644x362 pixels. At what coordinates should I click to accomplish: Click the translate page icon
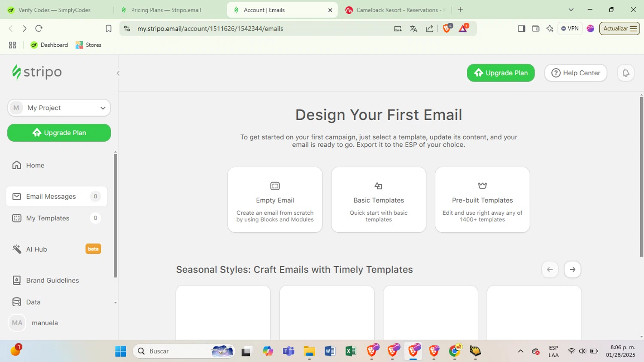coord(413,29)
